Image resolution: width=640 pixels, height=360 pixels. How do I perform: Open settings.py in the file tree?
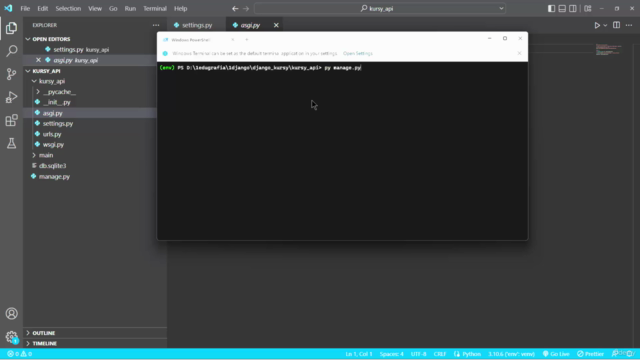coord(58,124)
